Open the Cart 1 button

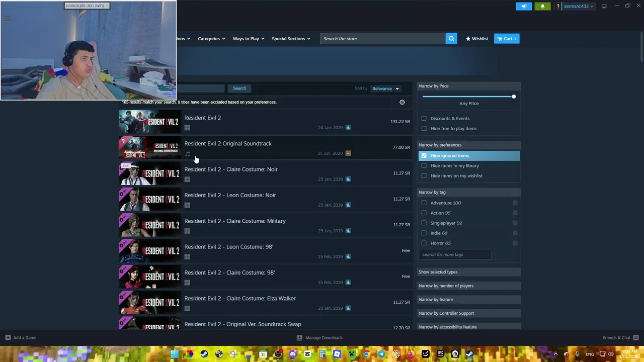click(x=507, y=39)
